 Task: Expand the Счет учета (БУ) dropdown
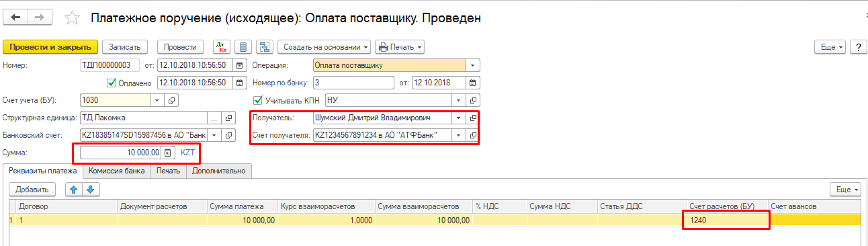click(158, 100)
